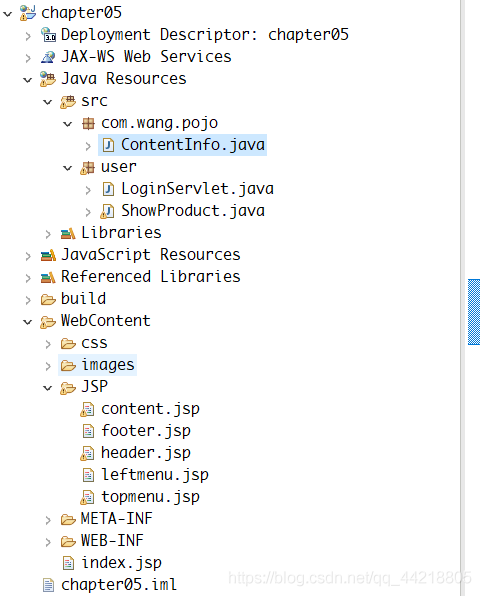Click the WEB-INF folder icon

pos(68,542)
